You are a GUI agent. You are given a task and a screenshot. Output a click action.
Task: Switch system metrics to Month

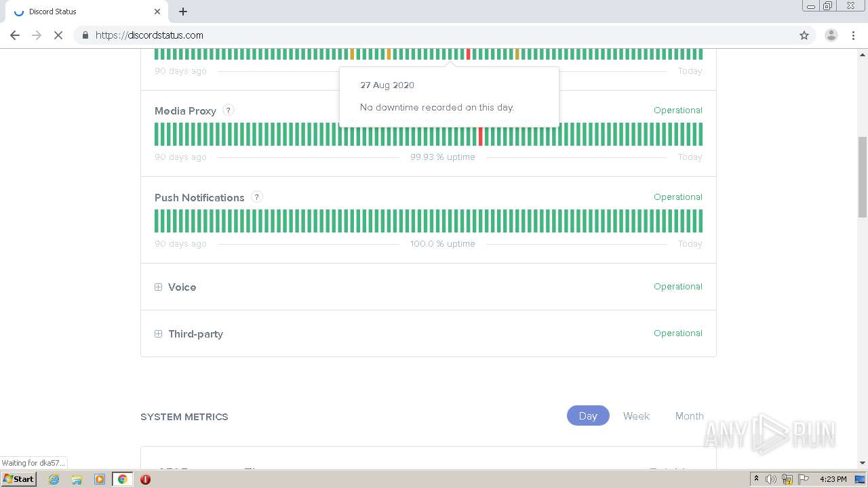click(x=689, y=416)
